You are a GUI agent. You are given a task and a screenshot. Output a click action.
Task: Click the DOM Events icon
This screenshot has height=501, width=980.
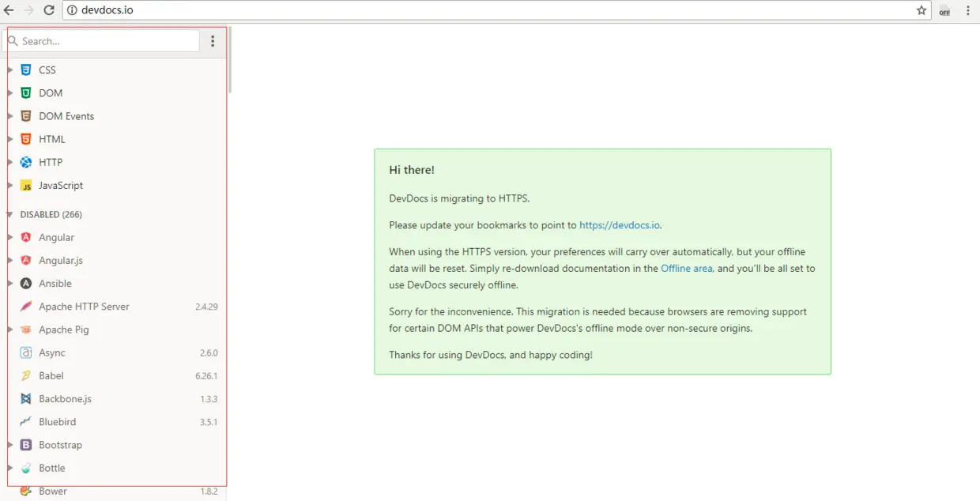tap(26, 116)
